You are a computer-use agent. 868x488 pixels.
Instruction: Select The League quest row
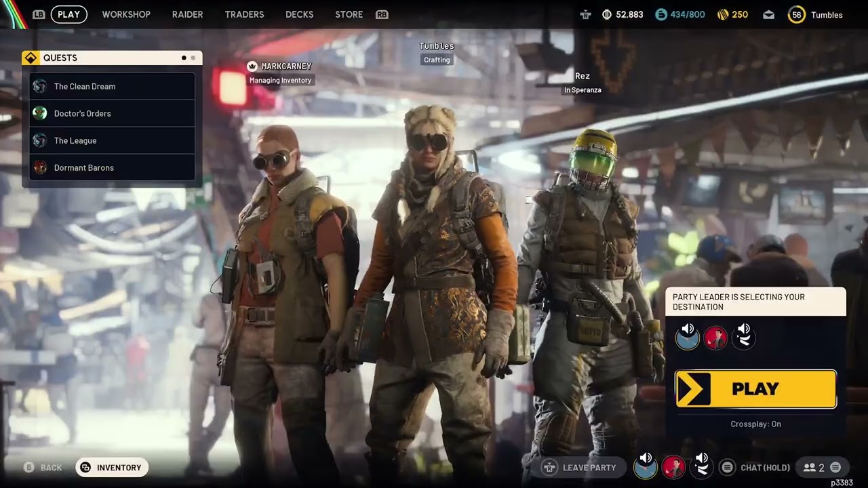(112, 140)
